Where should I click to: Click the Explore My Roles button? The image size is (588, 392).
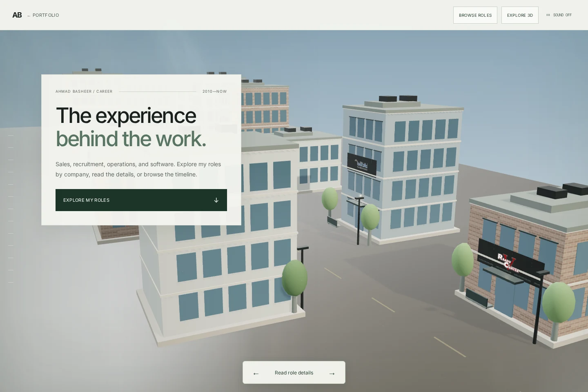(141, 200)
